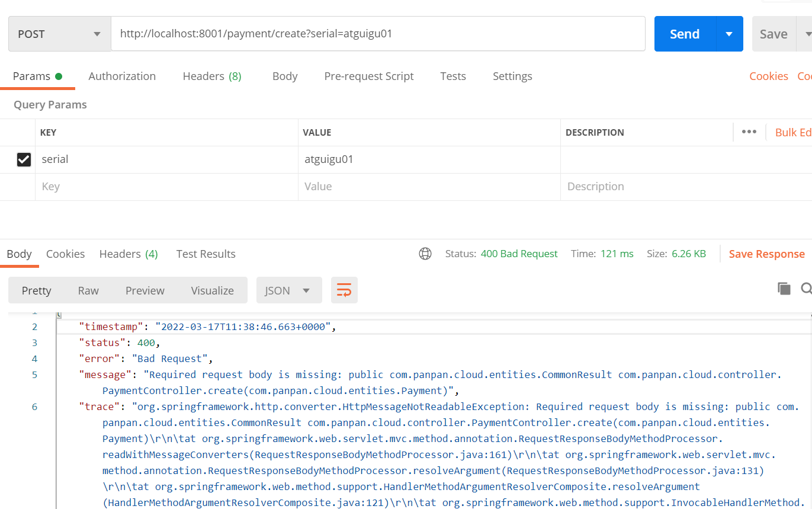Viewport: 812px width, 509px height.
Task: Click the Query Params heading
Action: (50, 104)
